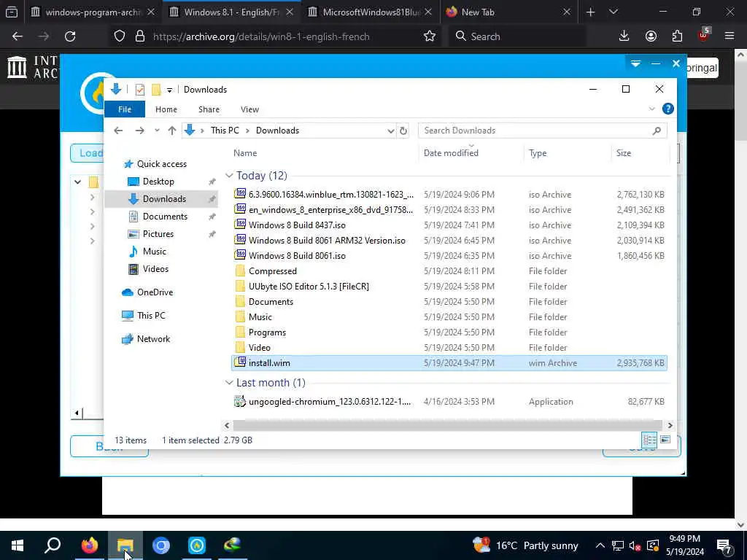This screenshot has width=747, height=560.
Task: Go up one folder level in Explorer
Action: [172, 131]
